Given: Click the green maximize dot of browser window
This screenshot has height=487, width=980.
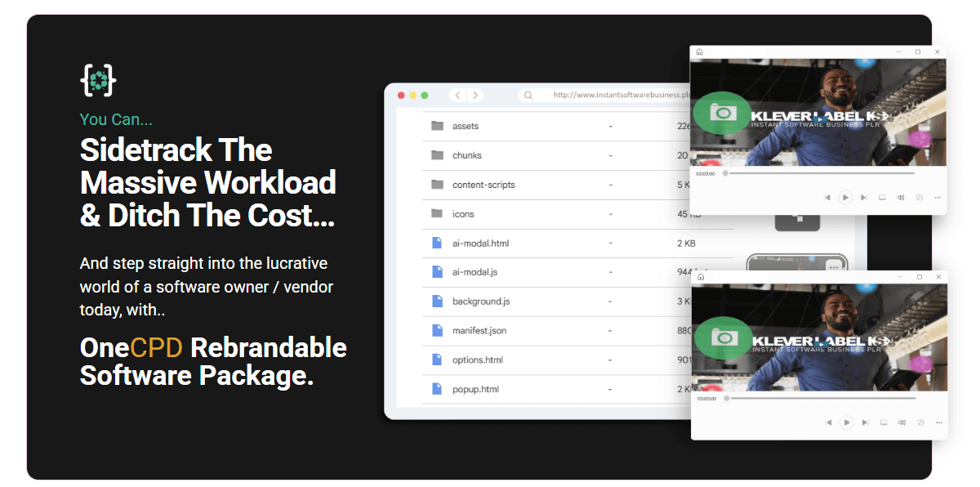Looking at the screenshot, I should [x=425, y=96].
